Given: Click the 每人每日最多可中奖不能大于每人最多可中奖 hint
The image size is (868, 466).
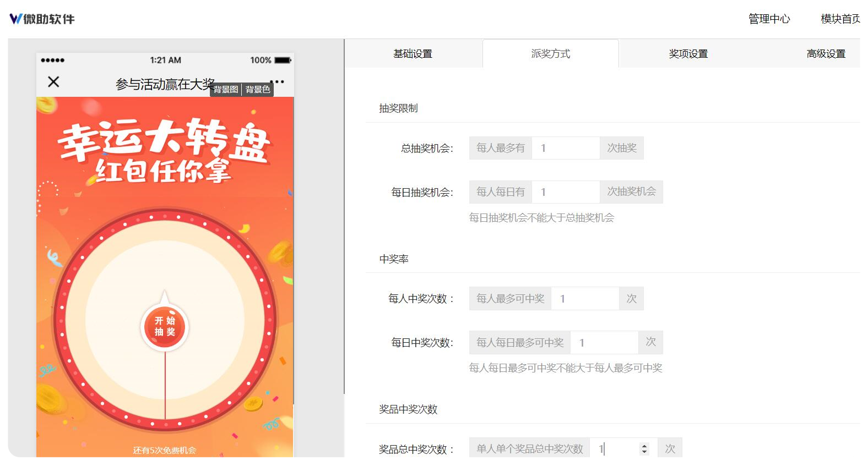Looking at the screenshot, I should tap(566, 368).
